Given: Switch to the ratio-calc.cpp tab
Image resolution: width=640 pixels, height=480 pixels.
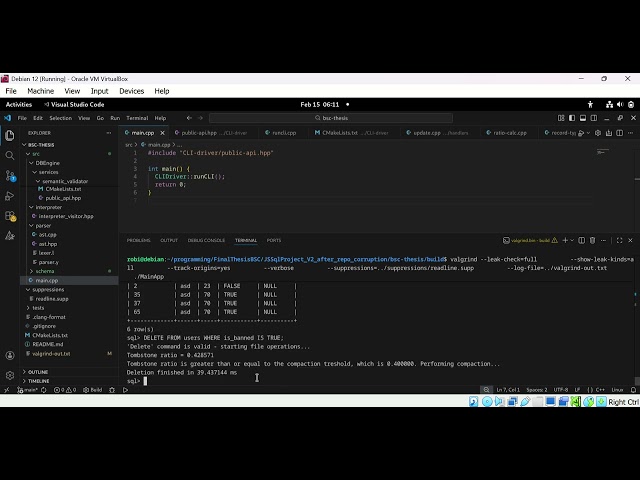Looking at the screenshot, I should point(510,133).
